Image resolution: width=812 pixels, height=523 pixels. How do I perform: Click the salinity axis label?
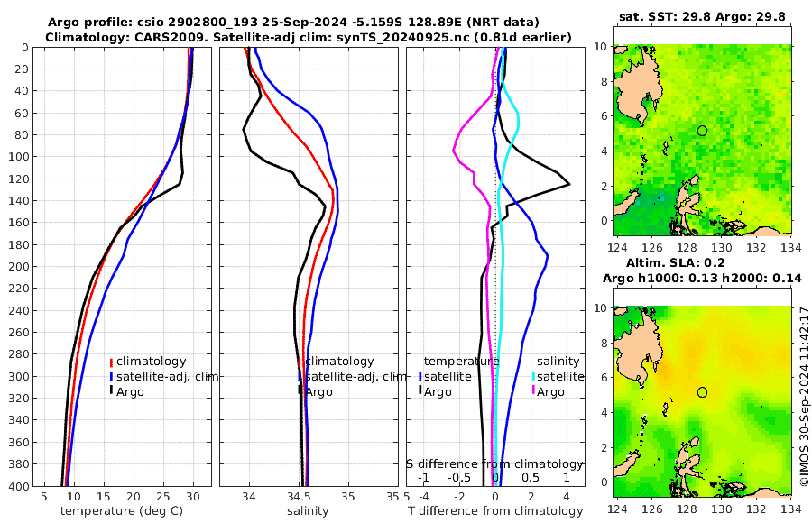tap(308, 511)
